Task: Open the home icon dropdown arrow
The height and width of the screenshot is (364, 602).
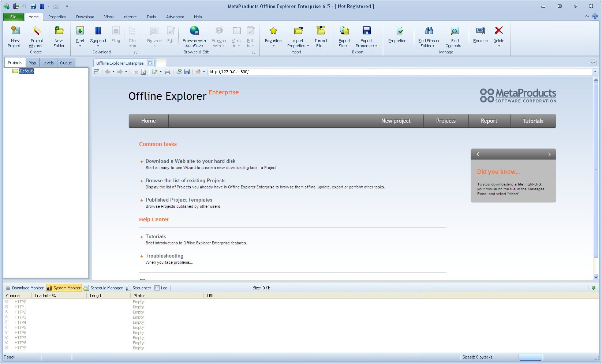Action: 204,72
